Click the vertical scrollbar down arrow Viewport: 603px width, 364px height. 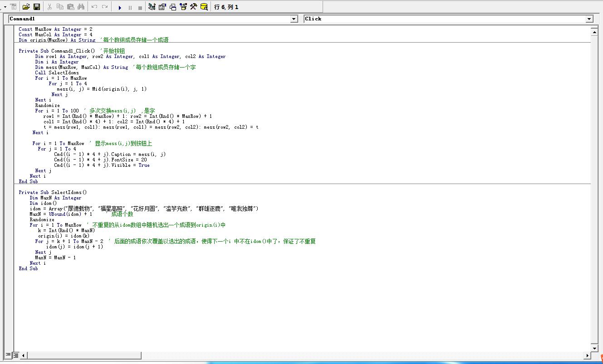point(594,348)
